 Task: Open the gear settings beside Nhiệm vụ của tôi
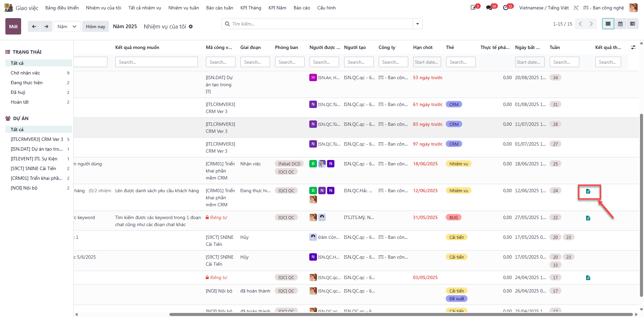pyautogui.click(x=191, y=27)
